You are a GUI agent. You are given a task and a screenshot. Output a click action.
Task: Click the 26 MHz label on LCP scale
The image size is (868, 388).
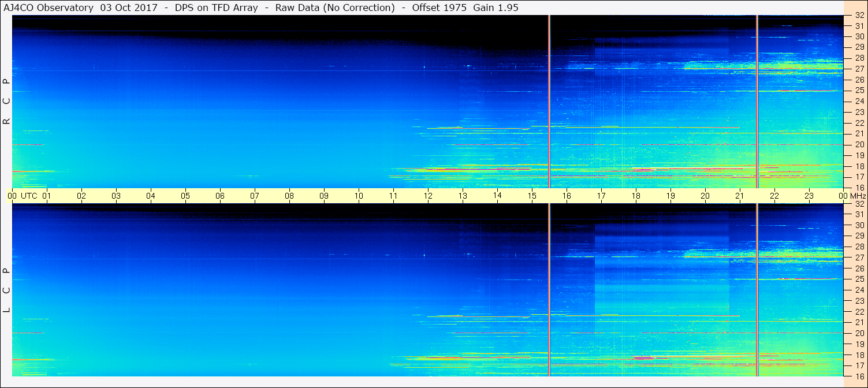859,268
